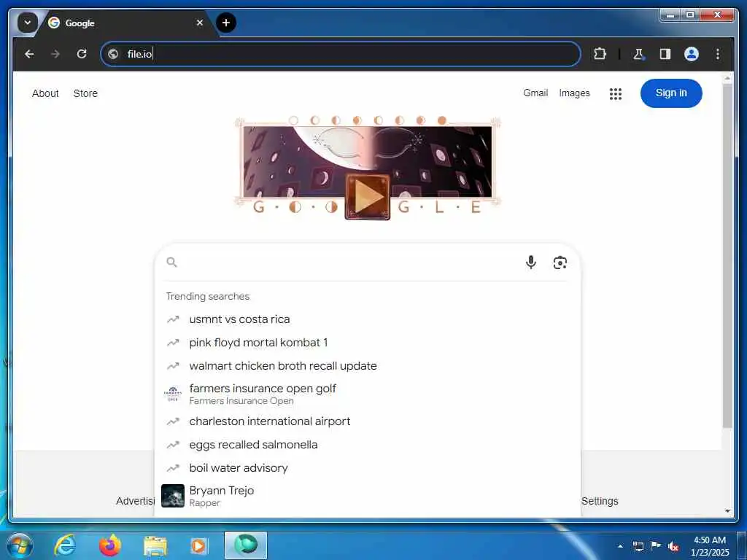
Task: Search by image with camera icon
Action: 560,262
